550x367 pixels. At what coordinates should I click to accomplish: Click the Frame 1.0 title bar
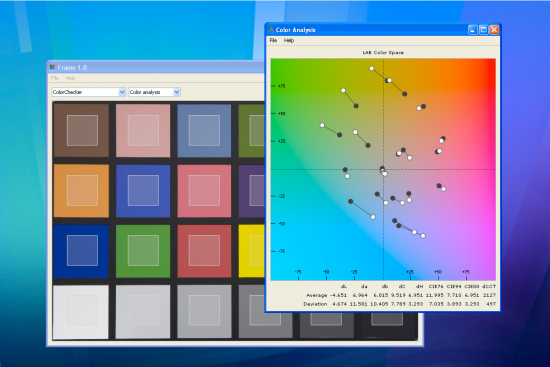click(x=156, y=67)
